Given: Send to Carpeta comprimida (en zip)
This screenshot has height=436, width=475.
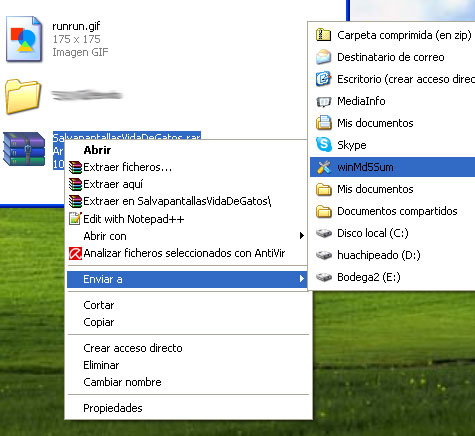Looking at the screenshot, I should coord(392,35).
